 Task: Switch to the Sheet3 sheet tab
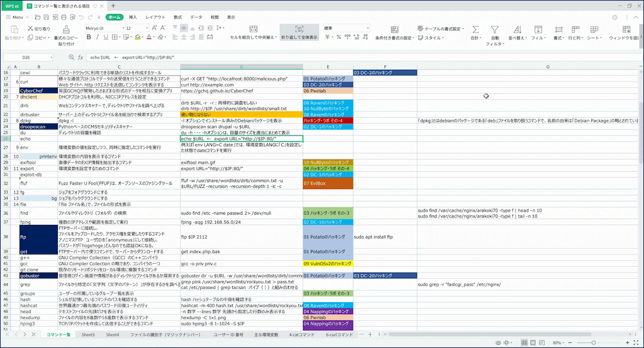coord(88,335)
